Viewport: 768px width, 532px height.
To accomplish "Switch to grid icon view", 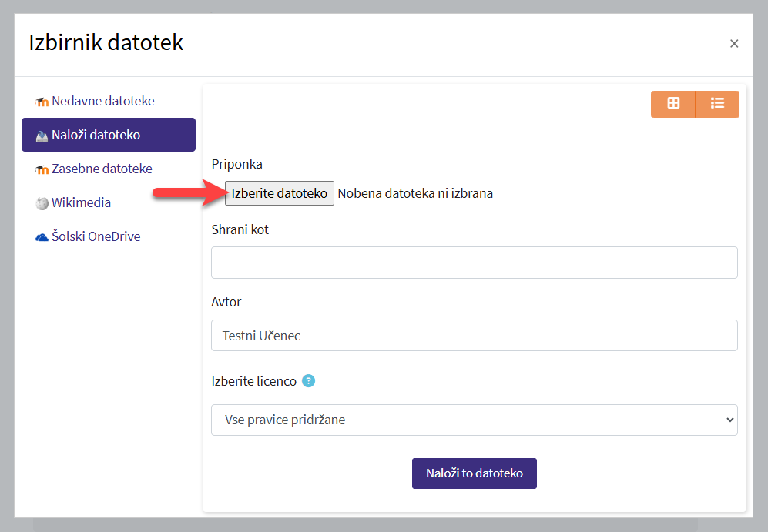I will [x=673, y=104].
